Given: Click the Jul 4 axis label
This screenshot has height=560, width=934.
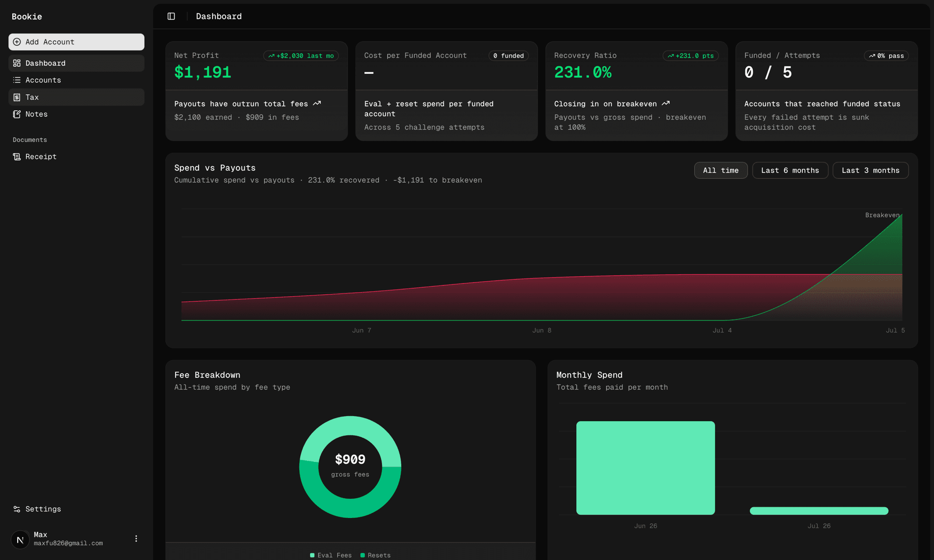Looking at the screenshot, I should [722, 331].
